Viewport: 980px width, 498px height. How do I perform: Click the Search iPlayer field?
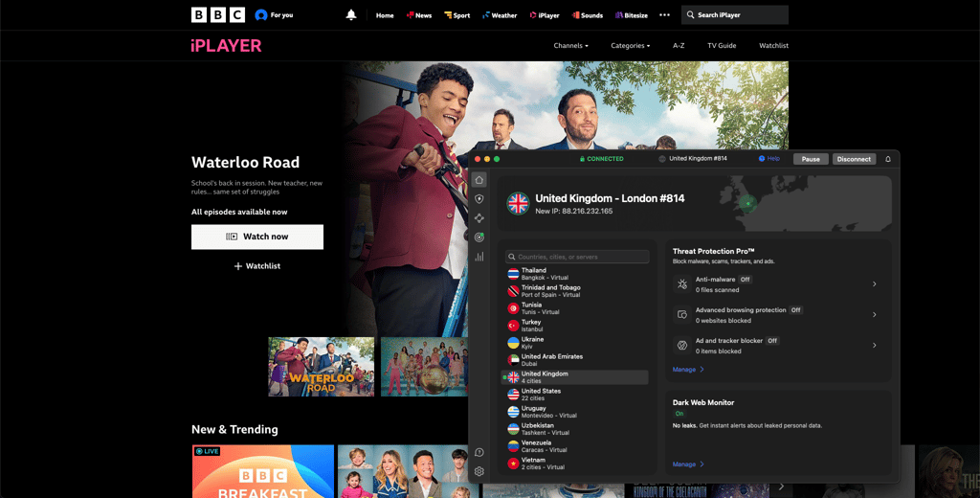click(x=735, y=15)
